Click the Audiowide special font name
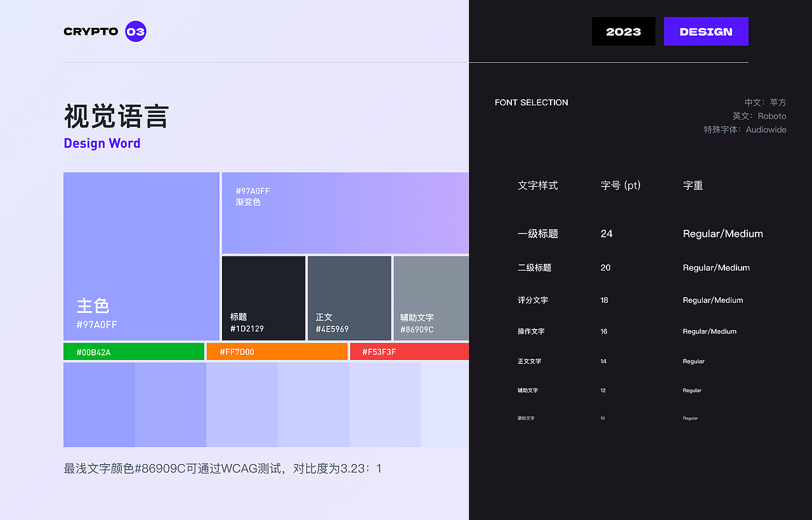812x520 pixels. (x=766, y=130)
